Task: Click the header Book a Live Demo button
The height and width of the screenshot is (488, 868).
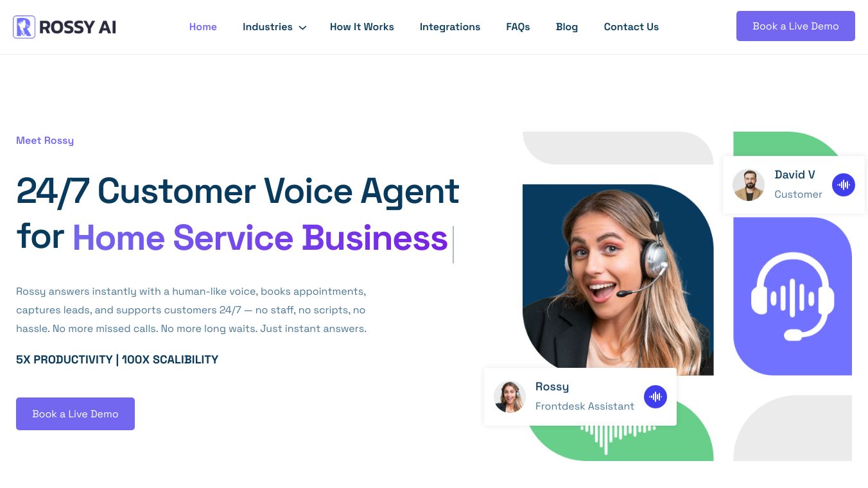Action: [795, 26]
